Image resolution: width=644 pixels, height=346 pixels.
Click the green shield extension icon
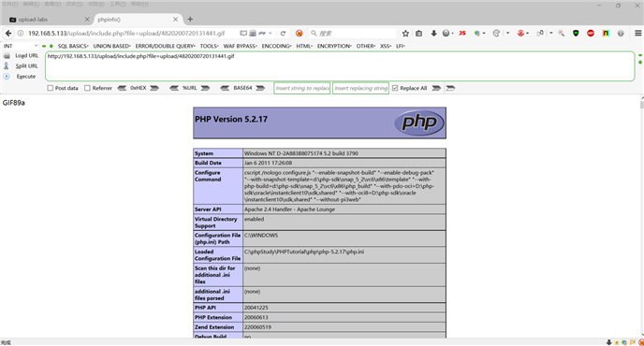pyautogui.click(x=576, y=34)
